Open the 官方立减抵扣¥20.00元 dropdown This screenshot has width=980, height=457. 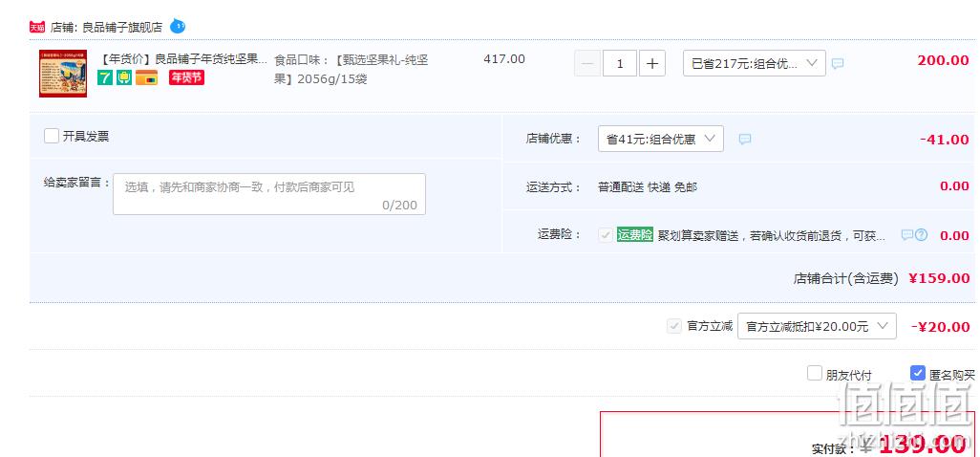click(x=817, y=326)
